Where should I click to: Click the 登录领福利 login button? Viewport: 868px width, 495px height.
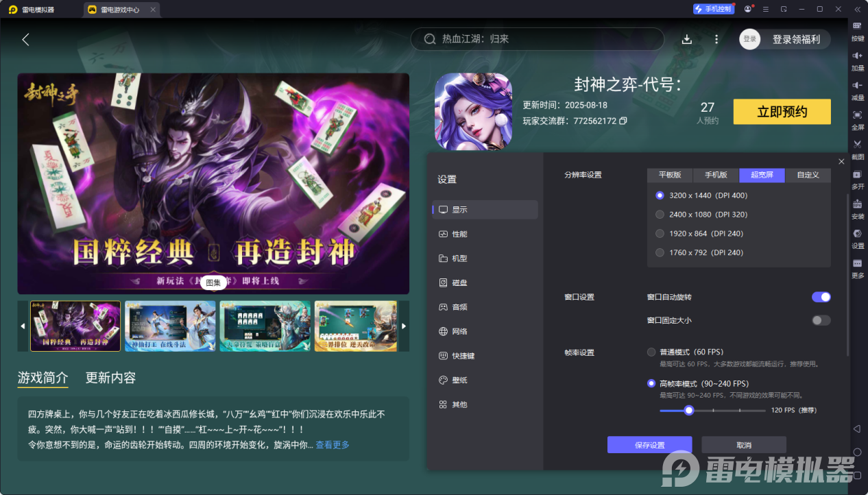pos(796,39)
